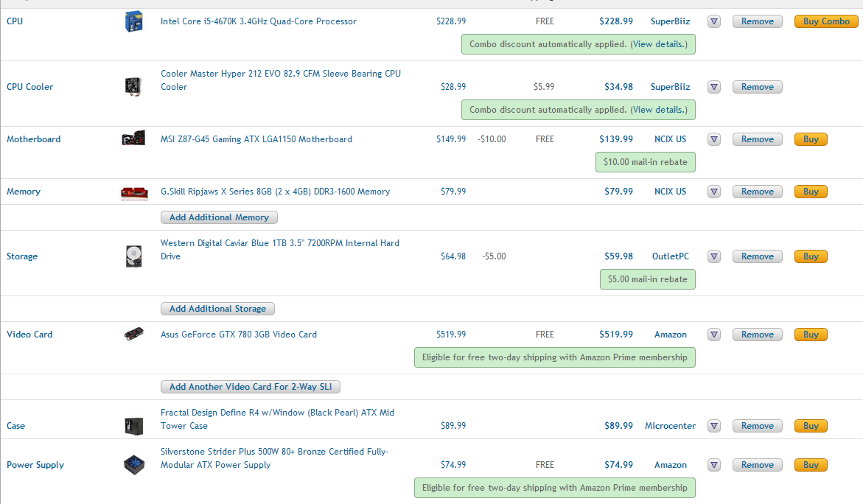
Task: Click the Intel Core i5 CPU product image
Action: point(133,21)
